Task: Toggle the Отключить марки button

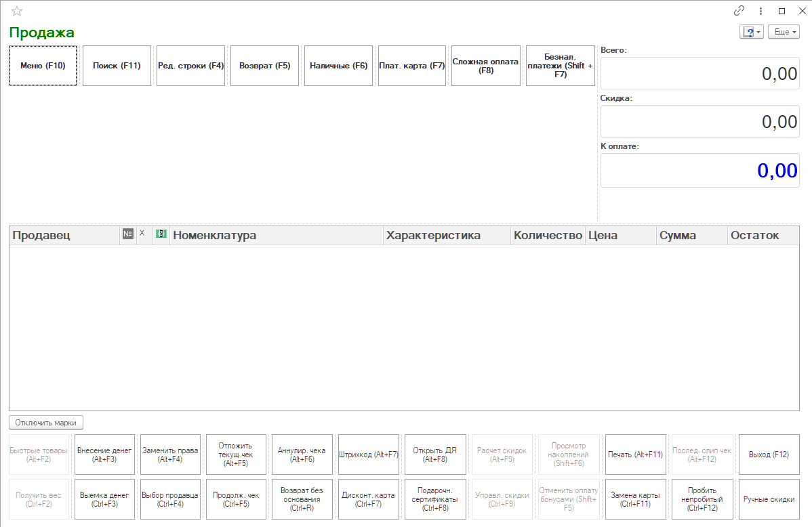Action: [45, 423]
